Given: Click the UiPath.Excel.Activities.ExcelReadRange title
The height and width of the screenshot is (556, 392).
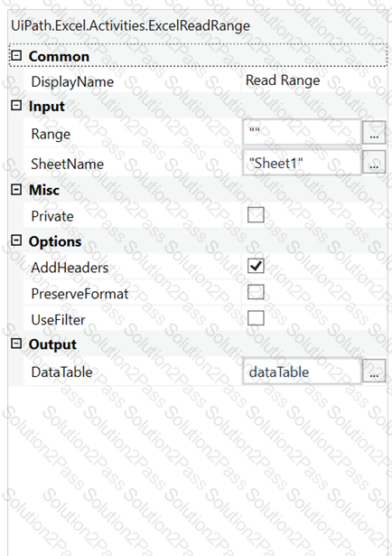Looking at the screenshot, I should coord(131,26).
